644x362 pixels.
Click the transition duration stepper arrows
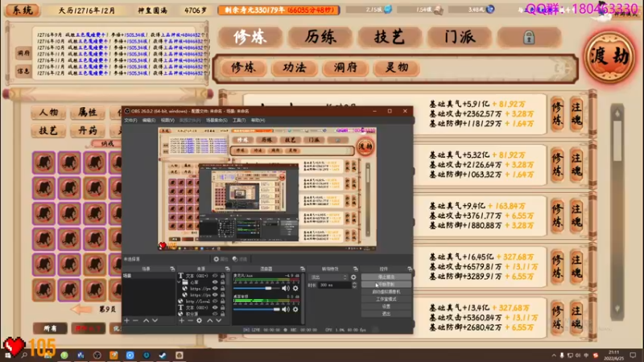pos(354,285)
